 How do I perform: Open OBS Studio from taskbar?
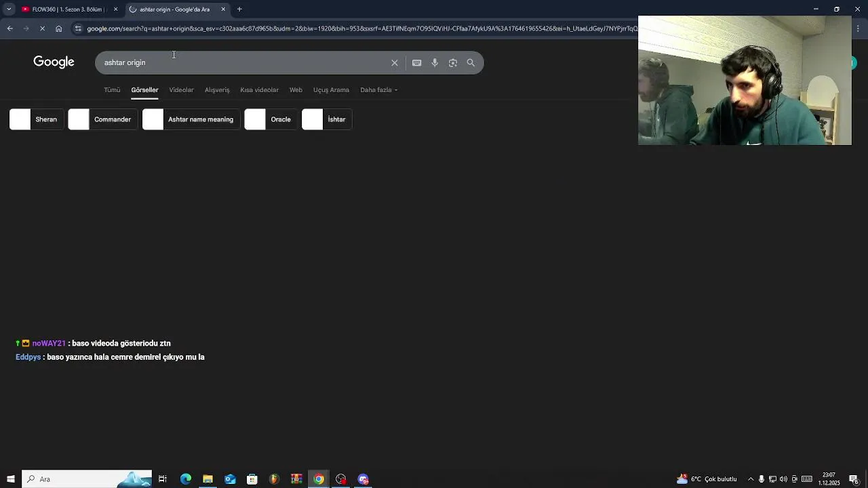pos(341,479)
